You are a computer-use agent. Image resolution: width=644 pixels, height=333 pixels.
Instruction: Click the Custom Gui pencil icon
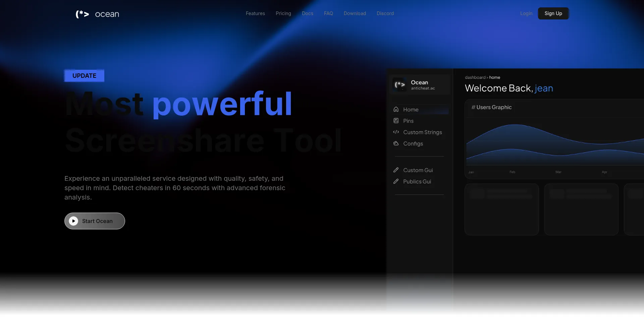coord(396,170)
